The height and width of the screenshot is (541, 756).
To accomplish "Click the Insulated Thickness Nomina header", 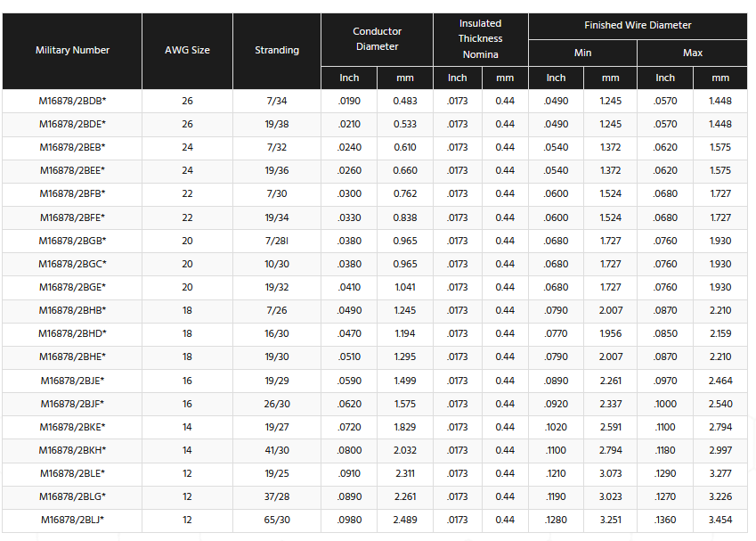I will [x=480, y=39].
